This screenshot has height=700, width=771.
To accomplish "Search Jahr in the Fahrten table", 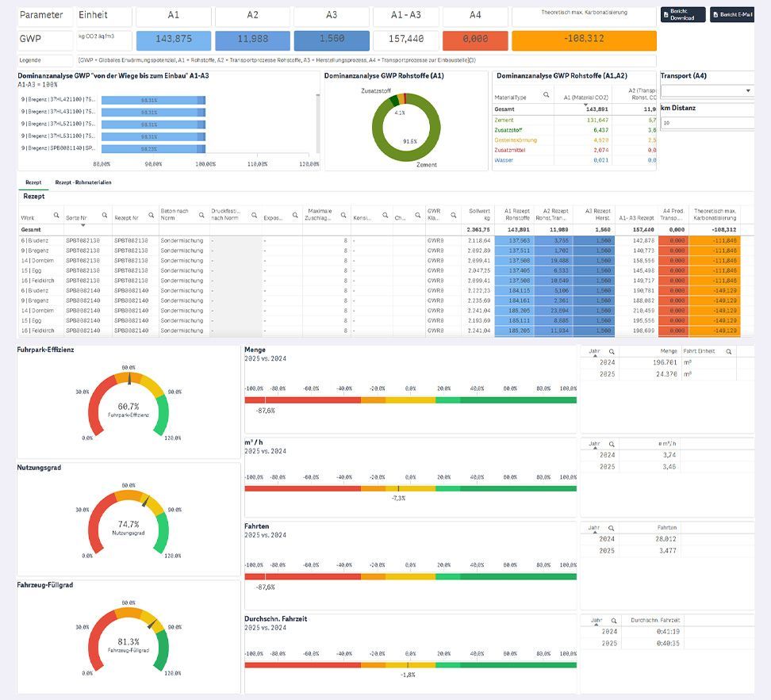I will tap(612, 528).
